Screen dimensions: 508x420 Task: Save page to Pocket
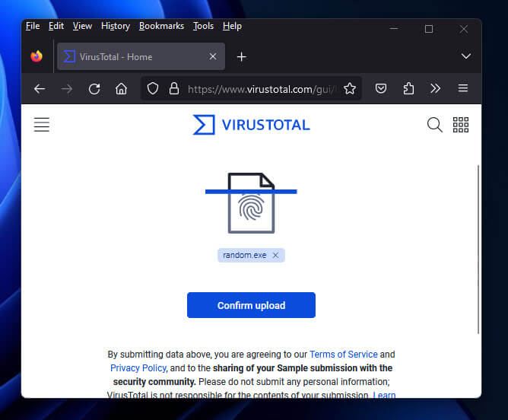(x=381, y=88)
